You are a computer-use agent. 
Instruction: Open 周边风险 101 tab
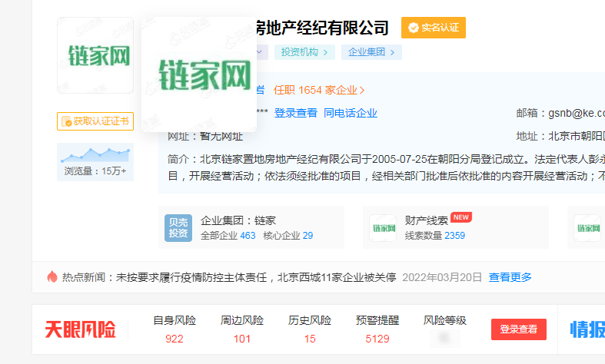pos(242,329)
